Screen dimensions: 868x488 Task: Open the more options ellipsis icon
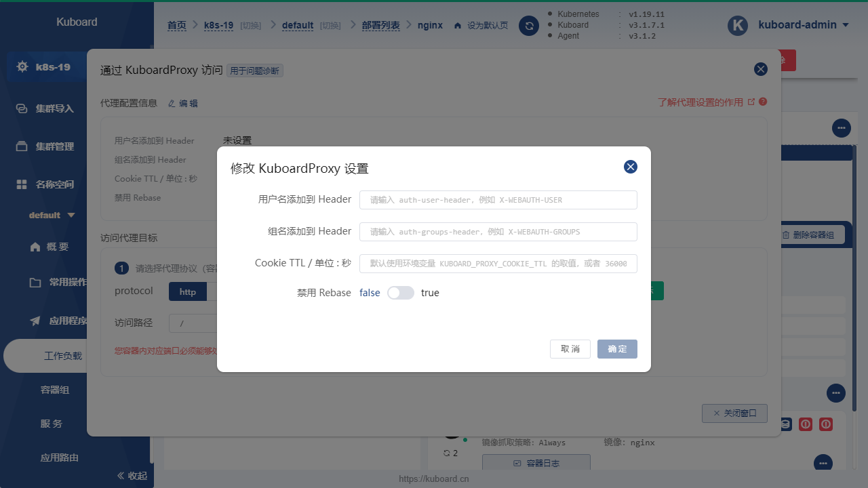[x=842, y=128]
